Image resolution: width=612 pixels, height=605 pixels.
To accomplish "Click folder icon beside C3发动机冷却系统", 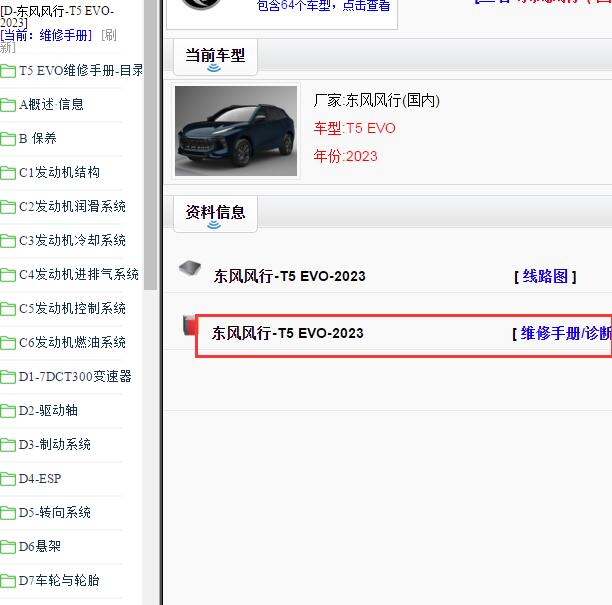I will tap(8, 241).
